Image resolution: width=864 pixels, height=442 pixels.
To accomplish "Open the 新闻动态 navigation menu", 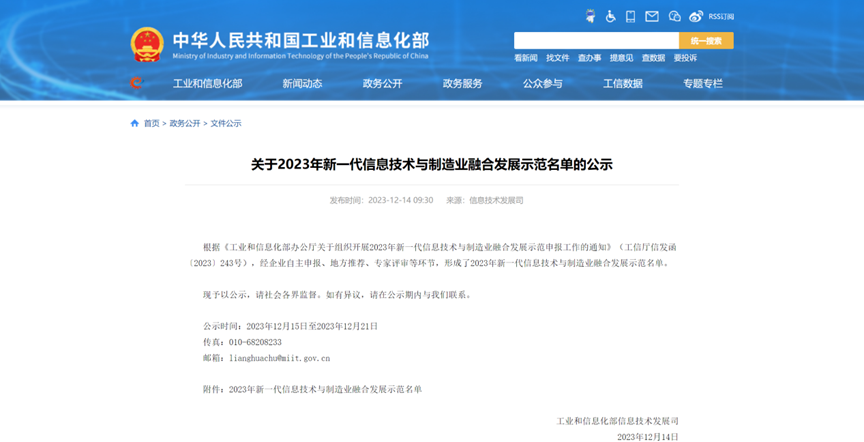I will tap(302, 84).
